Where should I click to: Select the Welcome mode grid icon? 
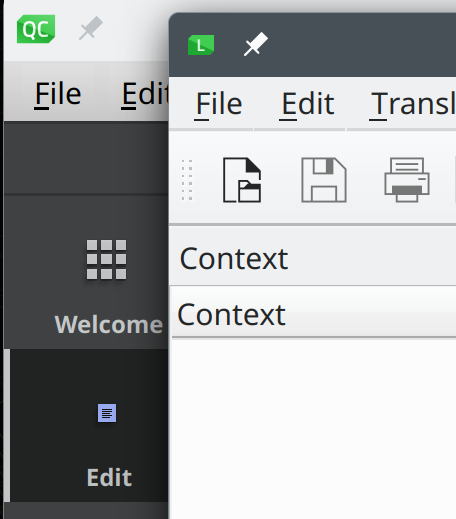(106, 259)
